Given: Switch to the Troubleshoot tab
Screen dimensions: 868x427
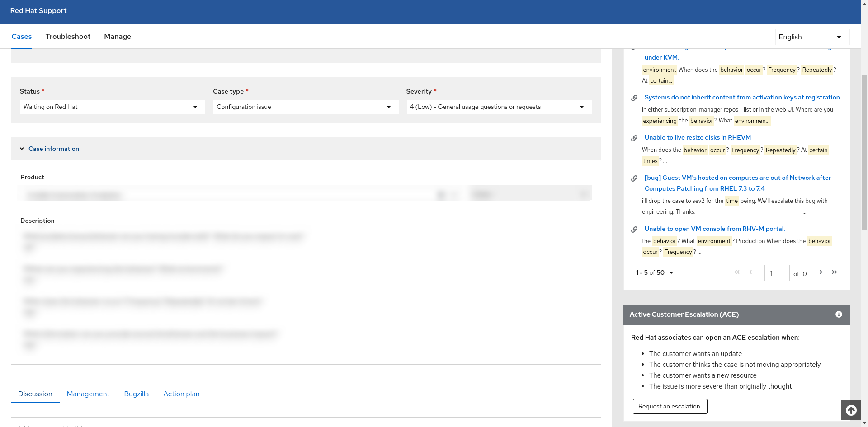Looking at the screenshot, I should pyautogui.click(x=68, y=37).
